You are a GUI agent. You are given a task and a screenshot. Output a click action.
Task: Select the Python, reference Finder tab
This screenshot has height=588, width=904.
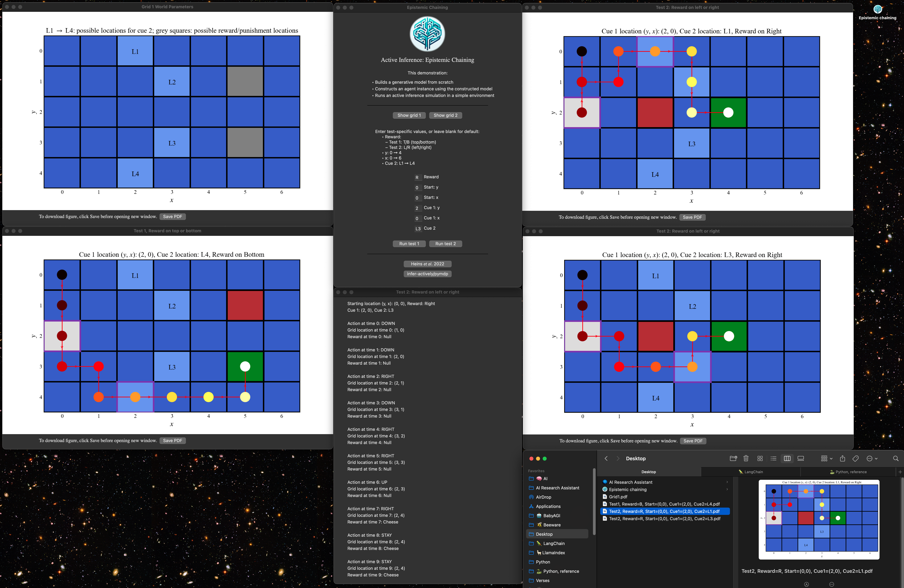pyautogui.click(x=848, y=472)
